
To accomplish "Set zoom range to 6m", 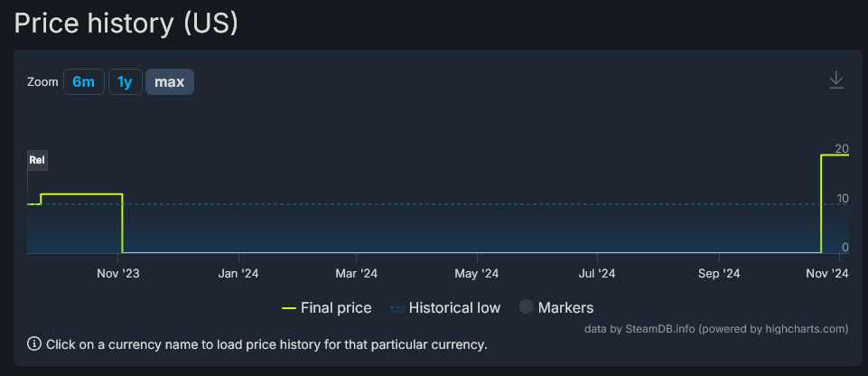I will pos(83,82).
